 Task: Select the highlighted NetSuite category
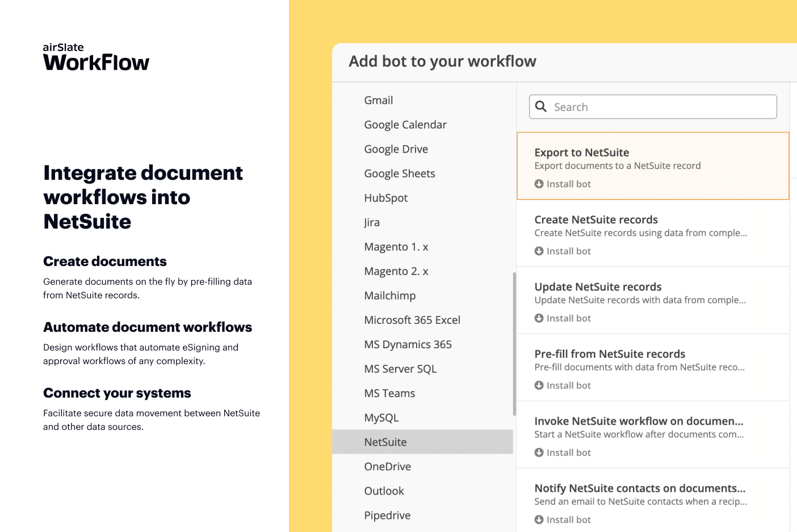422,442
